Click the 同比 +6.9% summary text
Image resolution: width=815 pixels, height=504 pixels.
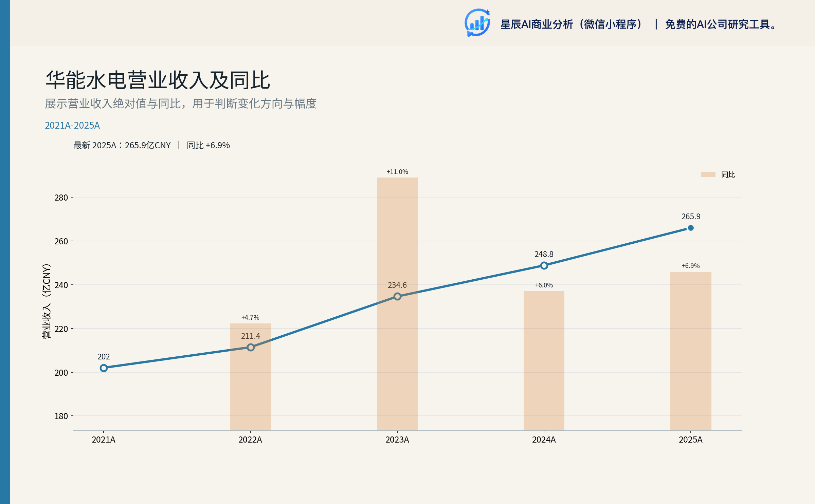[208, 145]
